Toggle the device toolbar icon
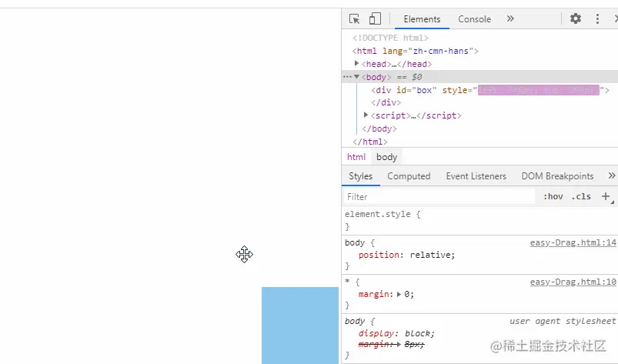The image size is (618, 364). [x=375, y=18]
